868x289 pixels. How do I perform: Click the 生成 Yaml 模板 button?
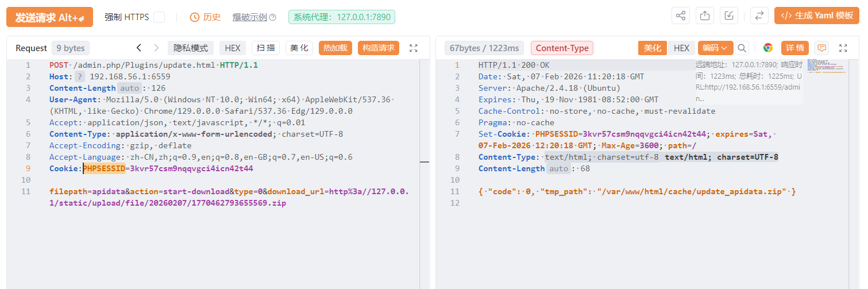pos(816,16)
